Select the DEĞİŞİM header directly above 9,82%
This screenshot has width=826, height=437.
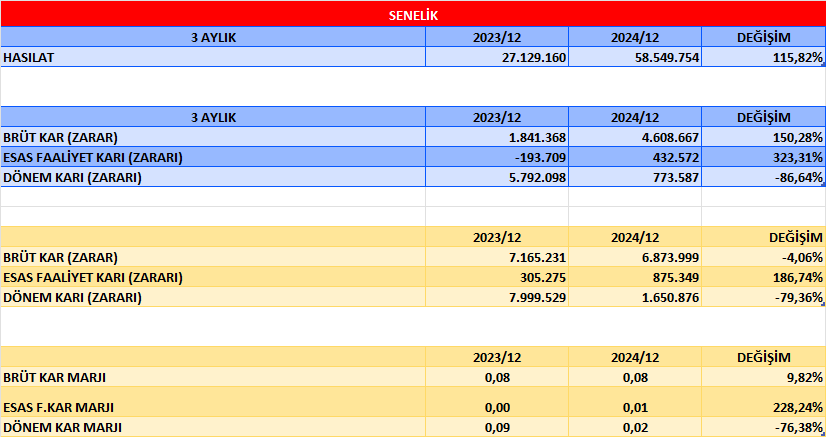(x=763, y=357)
